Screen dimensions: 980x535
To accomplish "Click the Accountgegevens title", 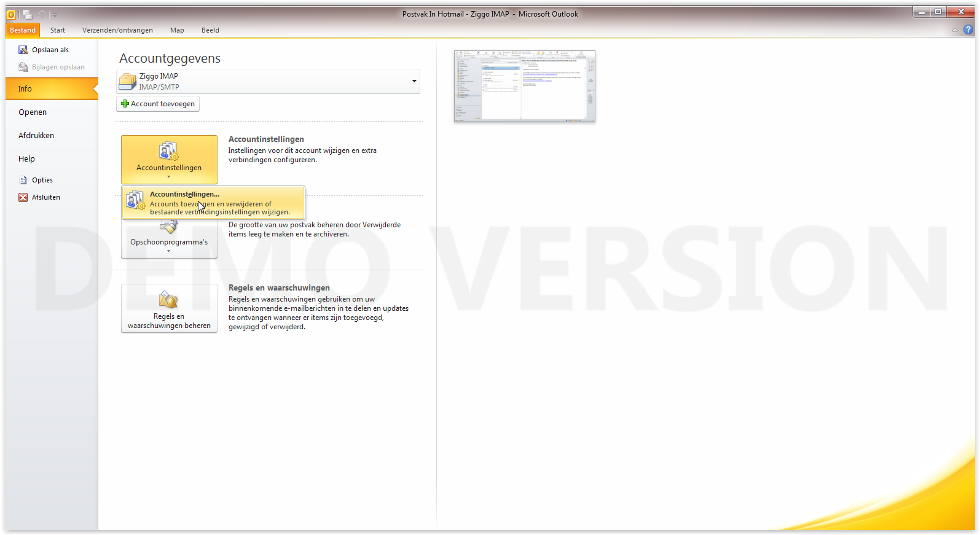I will (170, 58).
